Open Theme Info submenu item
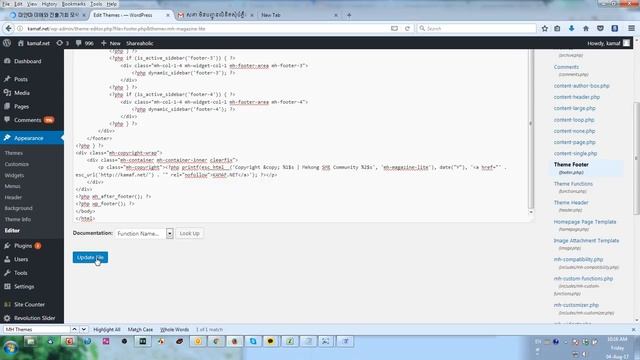640x360 pixels. 18,219
